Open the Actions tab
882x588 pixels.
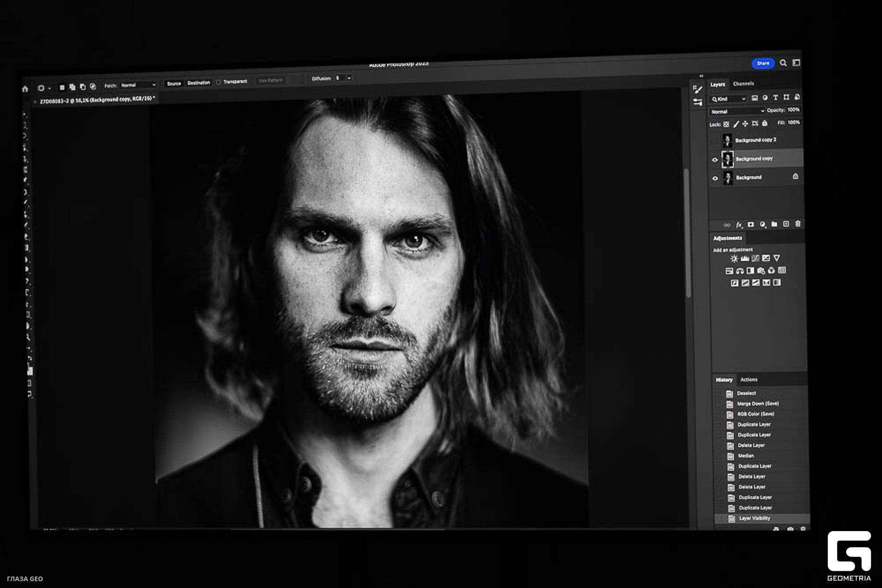pos(749,380)
